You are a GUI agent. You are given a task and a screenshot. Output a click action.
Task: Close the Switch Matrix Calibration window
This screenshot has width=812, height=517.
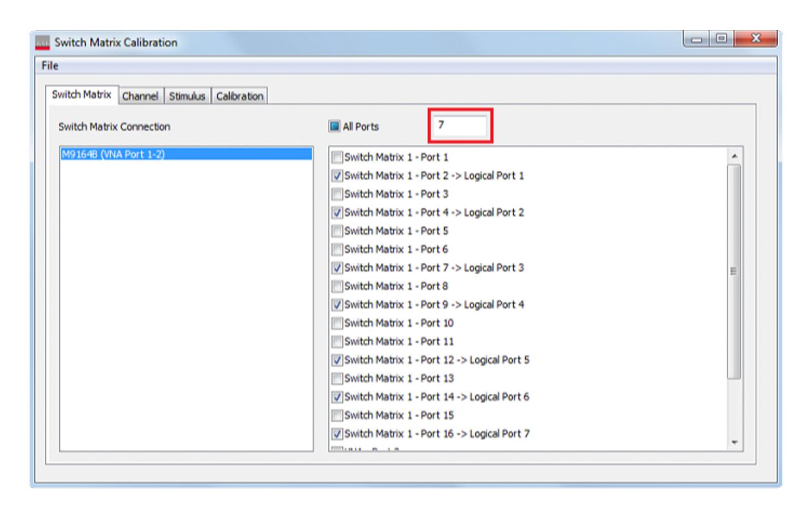pos(756,39)
